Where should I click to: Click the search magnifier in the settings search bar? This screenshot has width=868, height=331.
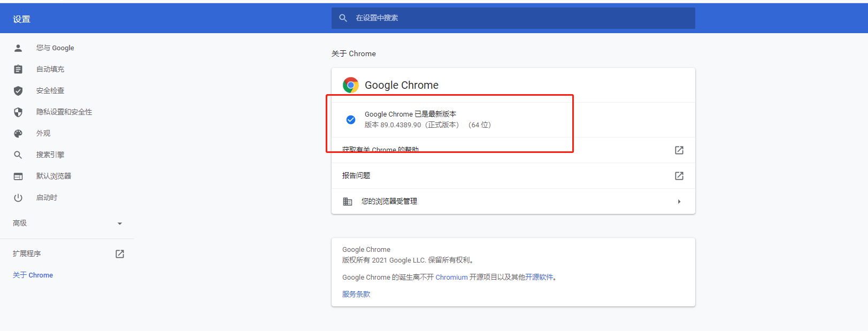pos(343,18)
